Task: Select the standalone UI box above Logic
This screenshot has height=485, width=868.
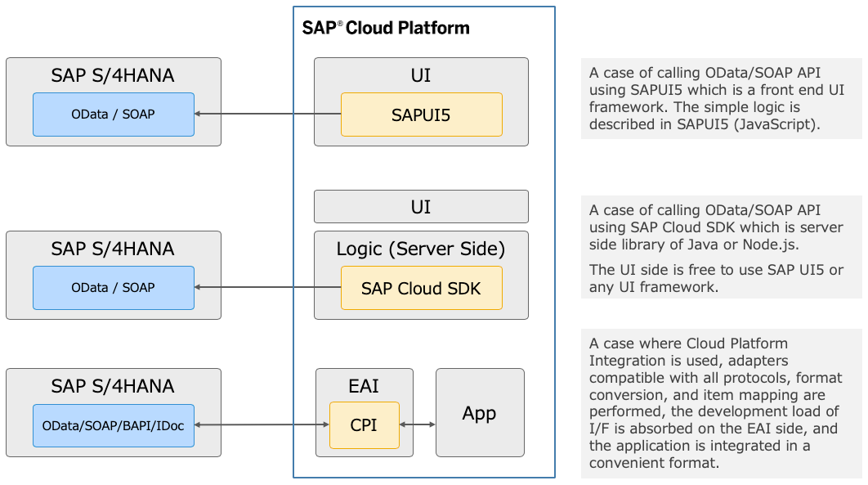Action: [x=421, y=206]
